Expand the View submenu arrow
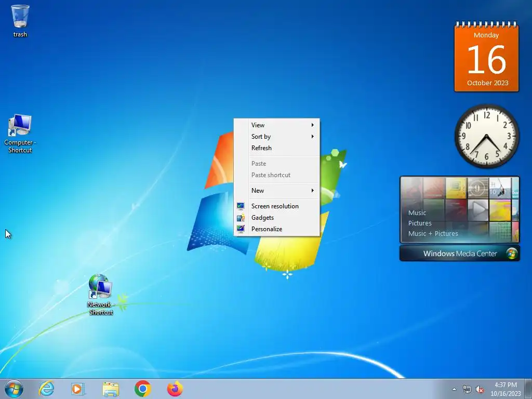Image resolution: width=532 pixels, height=399 pixels. [312, 125]
